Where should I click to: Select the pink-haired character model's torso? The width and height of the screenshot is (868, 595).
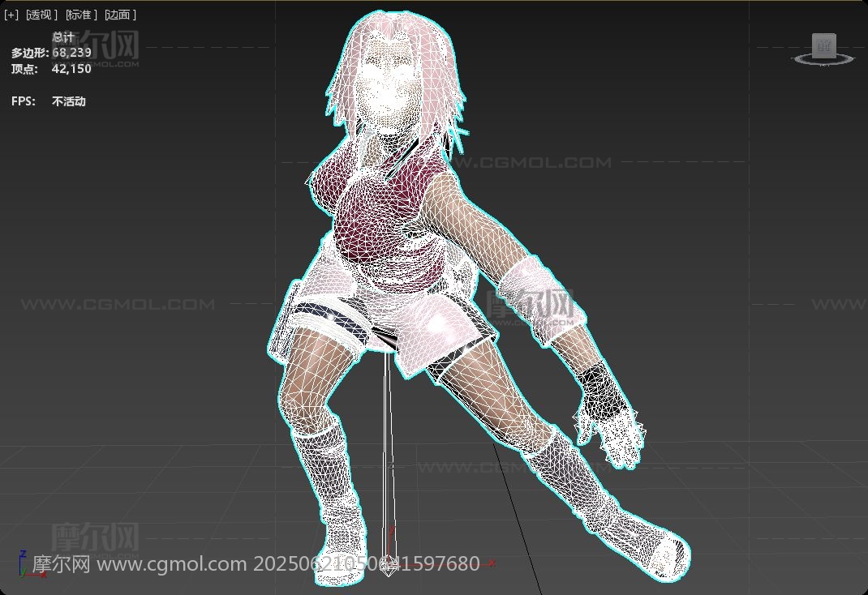[382, 221]
